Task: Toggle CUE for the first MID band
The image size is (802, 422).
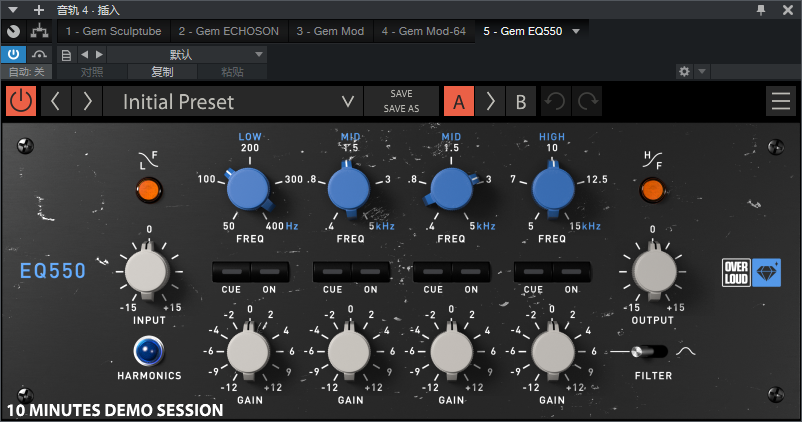Action: 332,272
